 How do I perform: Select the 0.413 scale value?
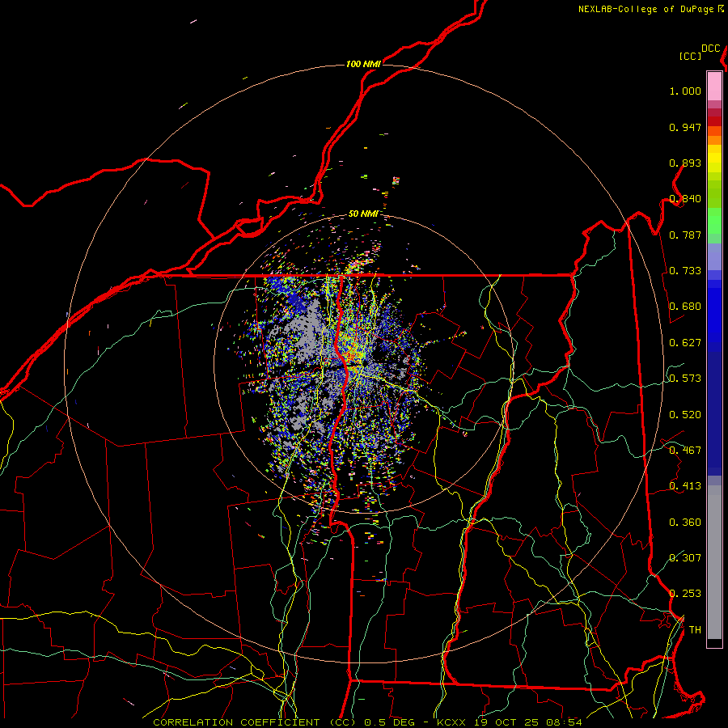coord(685,486)
